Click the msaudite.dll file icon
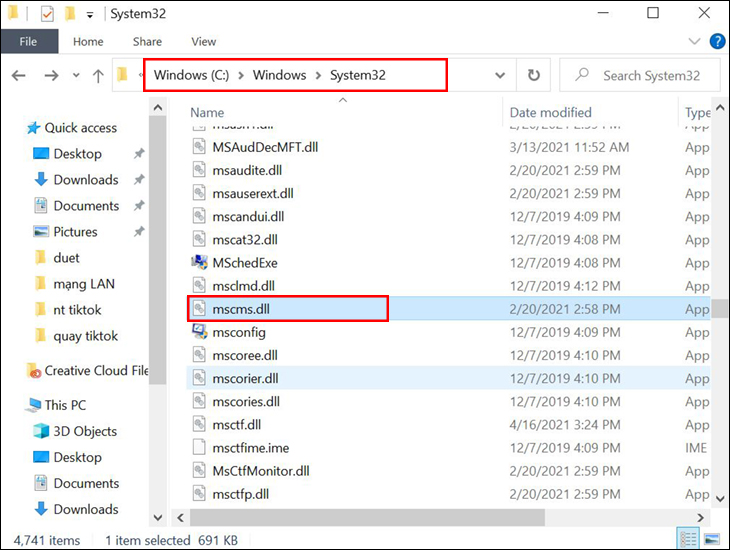This screenshot has width=730, height=550. (x=199, y=170)
